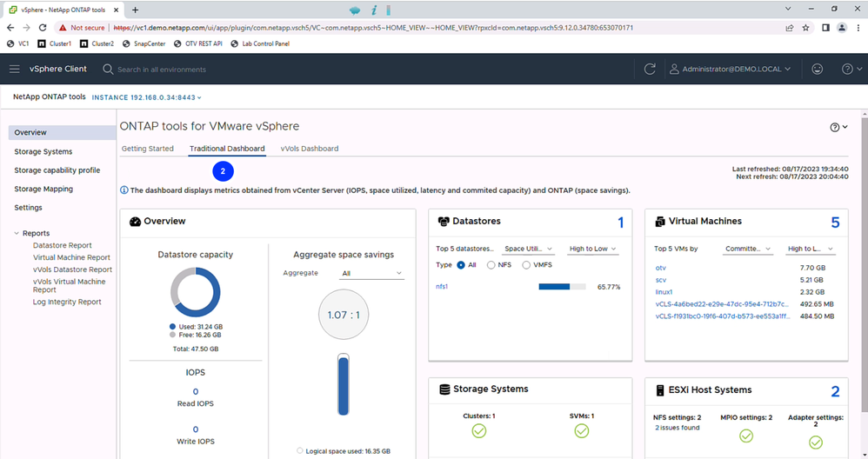The height and width of the screenshot is (459, 868).
Task: Open the vSphere Client hamburger menu
Action: point(15,69)
